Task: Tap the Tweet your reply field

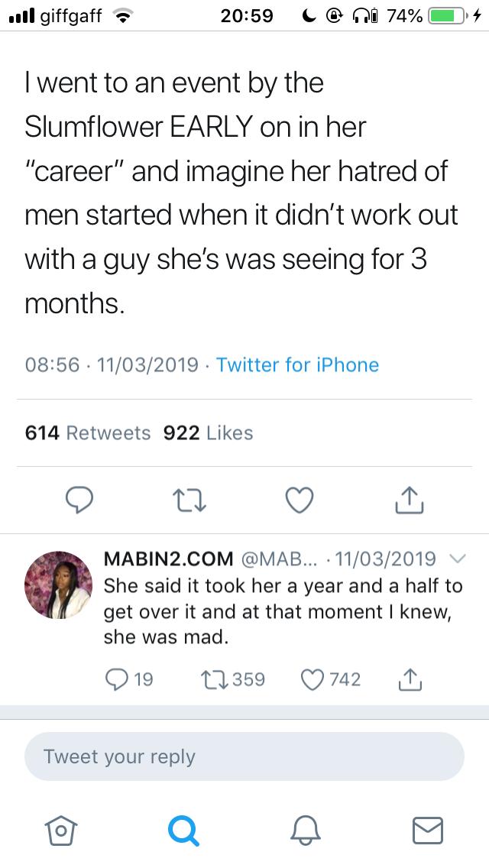Action: (x=244, y=756)
